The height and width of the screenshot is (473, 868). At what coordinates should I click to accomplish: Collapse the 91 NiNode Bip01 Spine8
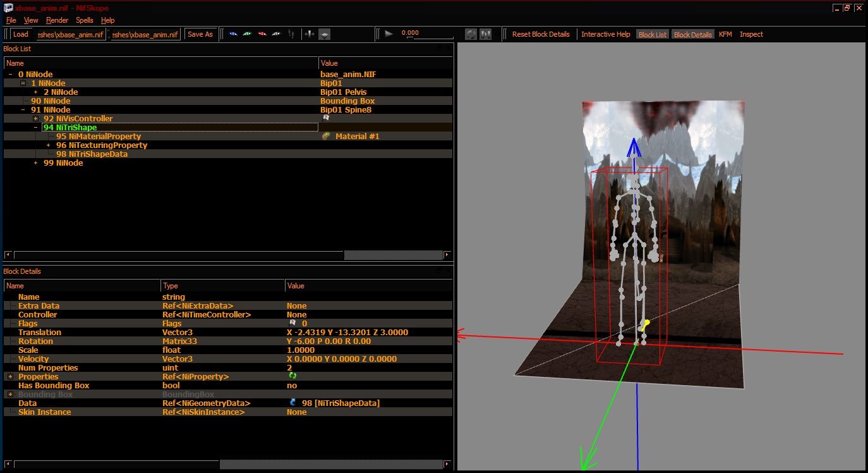pos(23,110)
